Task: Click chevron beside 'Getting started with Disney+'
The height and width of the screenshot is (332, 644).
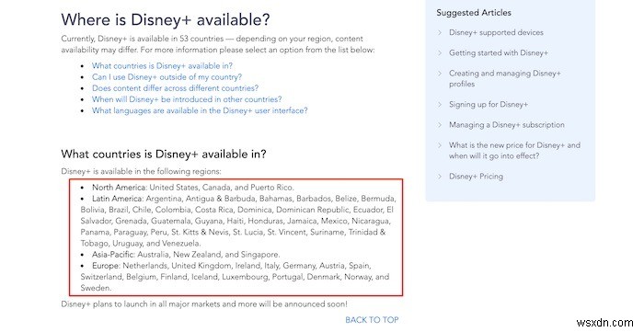Action: [x=440, y=53]
